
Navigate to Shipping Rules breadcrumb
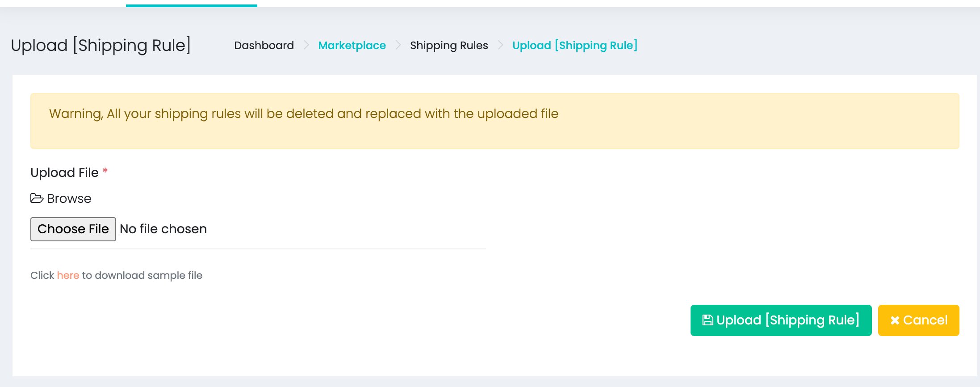click(449, 46)
